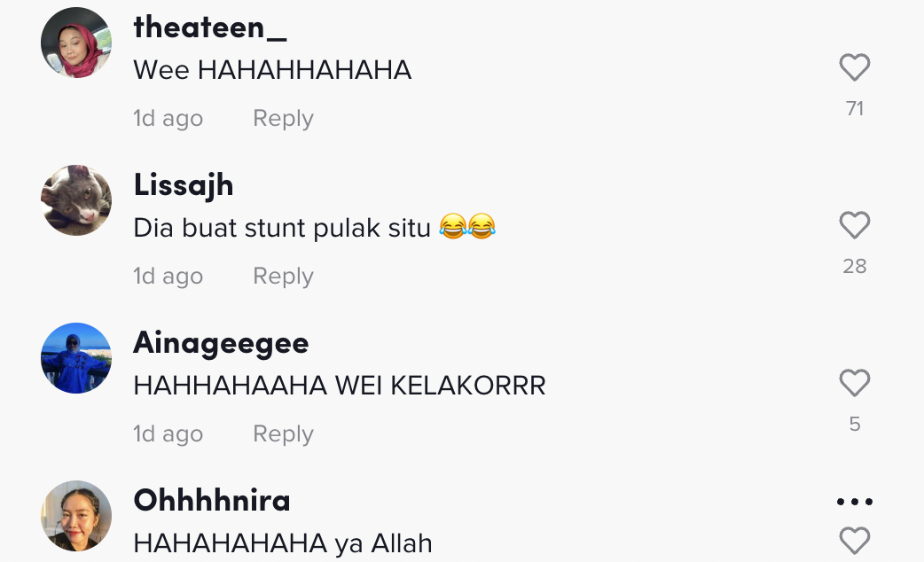Like theateen_'s comment with the heart
The width and height of the screenshot is (924, 562).
[855, 67]
